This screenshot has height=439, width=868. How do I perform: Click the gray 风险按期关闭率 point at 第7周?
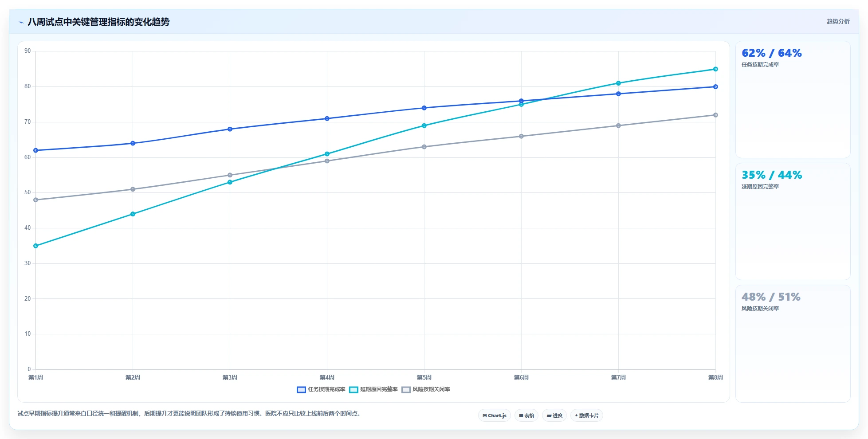(618, 125)
